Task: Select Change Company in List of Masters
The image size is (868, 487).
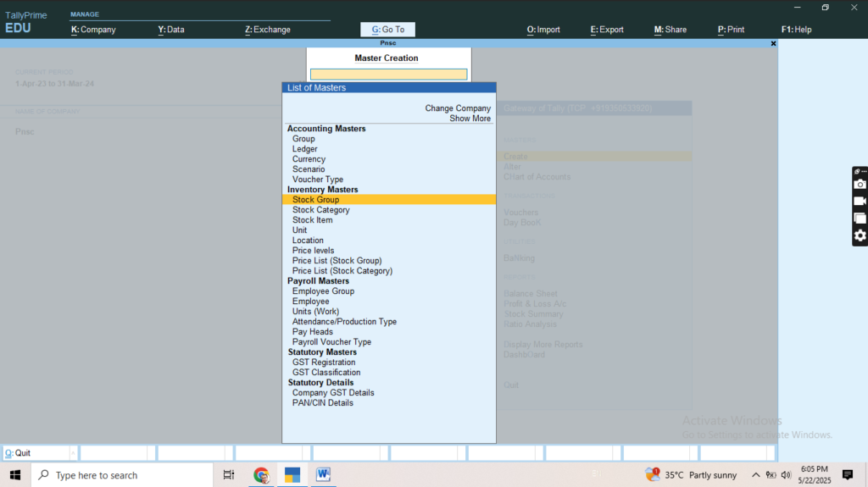Action: tap(458, 108)
